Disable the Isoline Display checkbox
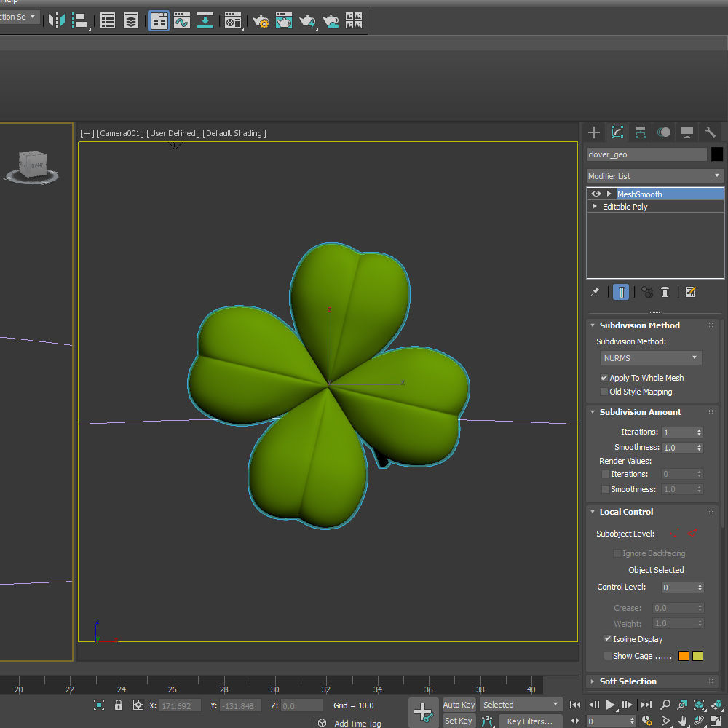The width and height of the screenshot is (728, 728). pyautogui.click(x=607, y=639)
